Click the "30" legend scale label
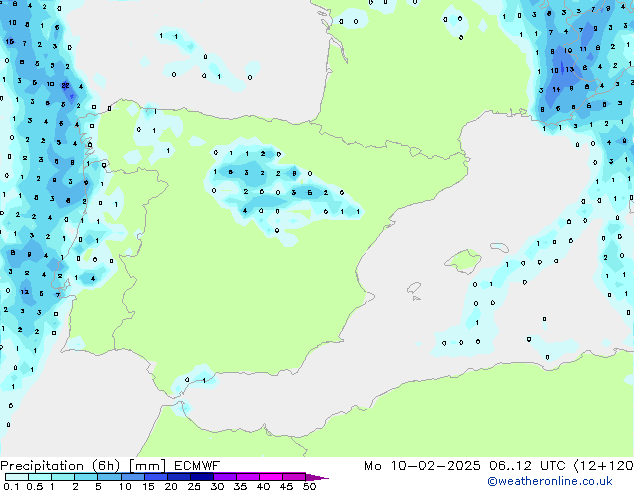The height and width of the screenshot is (490, 634). point(217,486)
